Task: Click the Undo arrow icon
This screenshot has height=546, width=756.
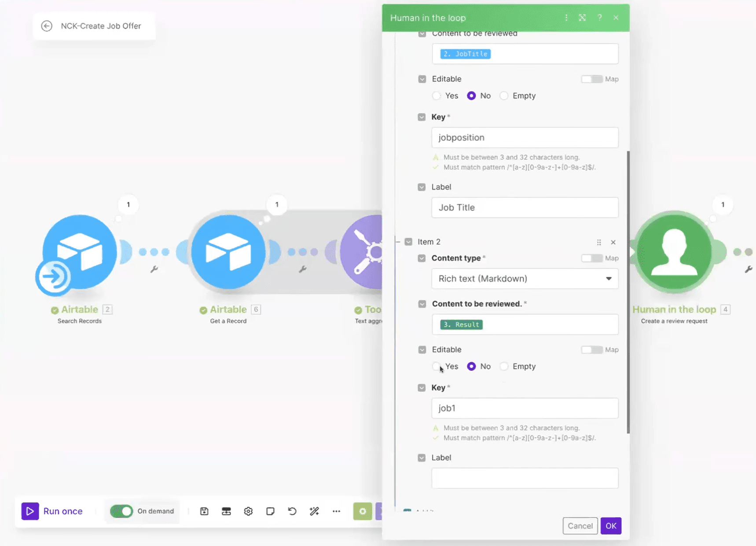Action: coord(292,511)
